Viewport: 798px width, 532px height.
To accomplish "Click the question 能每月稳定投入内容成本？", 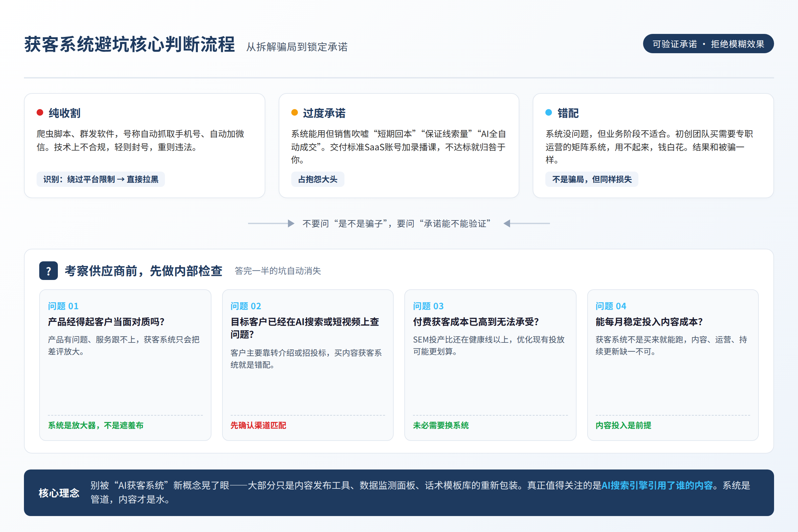I will [649, 322].
